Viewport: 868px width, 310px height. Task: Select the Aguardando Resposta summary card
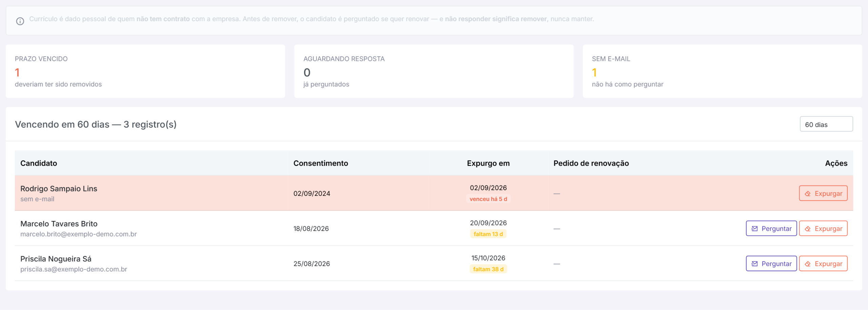(434, 71)
